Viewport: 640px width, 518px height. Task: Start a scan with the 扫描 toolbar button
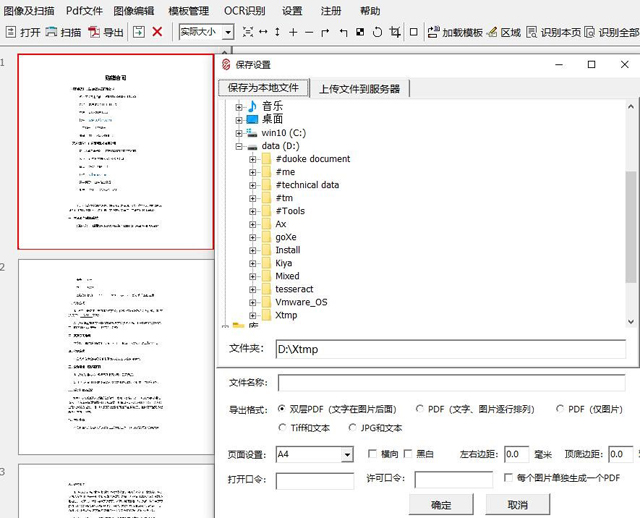(x=63, y=32)
